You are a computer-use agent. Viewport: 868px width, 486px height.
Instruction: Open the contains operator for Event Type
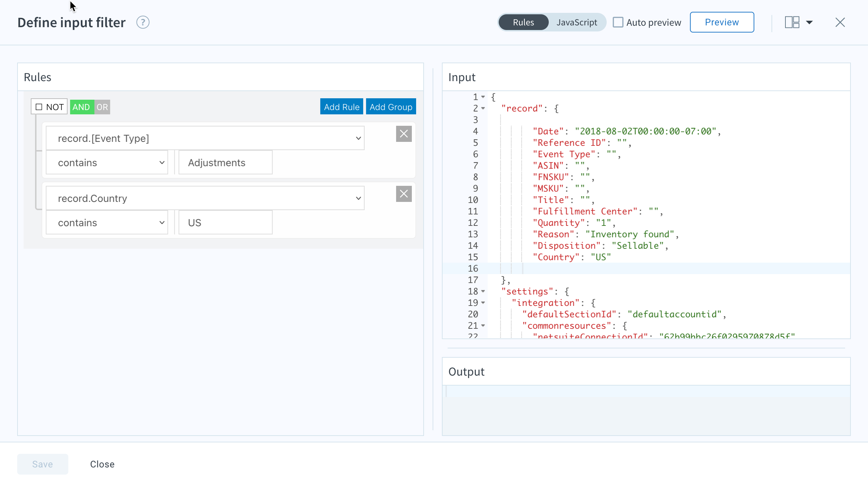[x=107, y=163]
